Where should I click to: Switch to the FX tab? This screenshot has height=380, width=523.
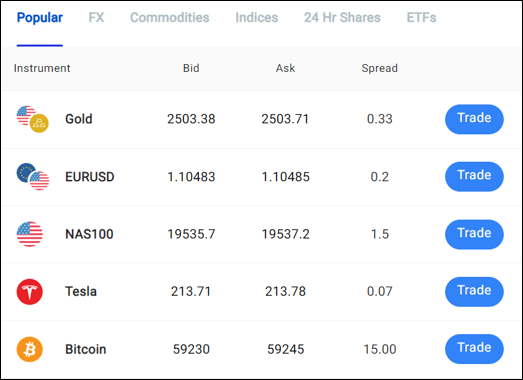click(96, 18)
